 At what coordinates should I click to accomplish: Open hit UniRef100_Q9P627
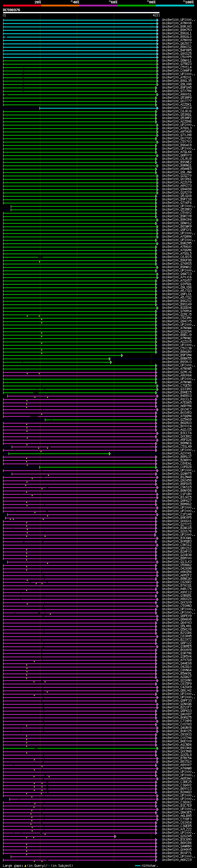[177, 501]
